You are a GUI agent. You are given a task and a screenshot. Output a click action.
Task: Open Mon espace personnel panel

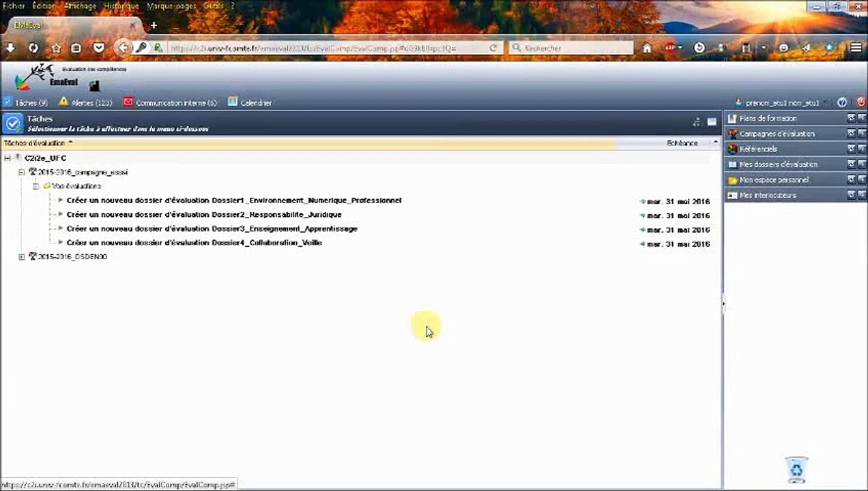[x=774, y=179]
